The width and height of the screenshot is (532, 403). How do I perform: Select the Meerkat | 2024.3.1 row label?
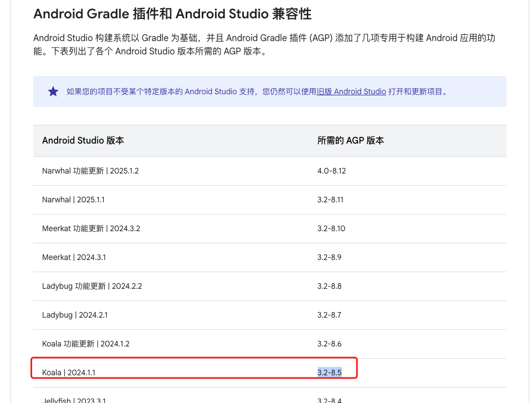pyautogui.click(x=74, y=257)
